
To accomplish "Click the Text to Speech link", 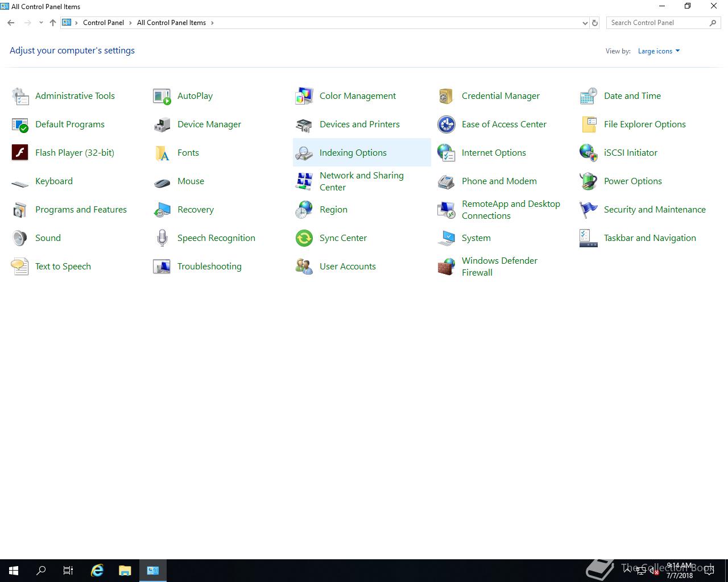I will (x=63, y=267).
